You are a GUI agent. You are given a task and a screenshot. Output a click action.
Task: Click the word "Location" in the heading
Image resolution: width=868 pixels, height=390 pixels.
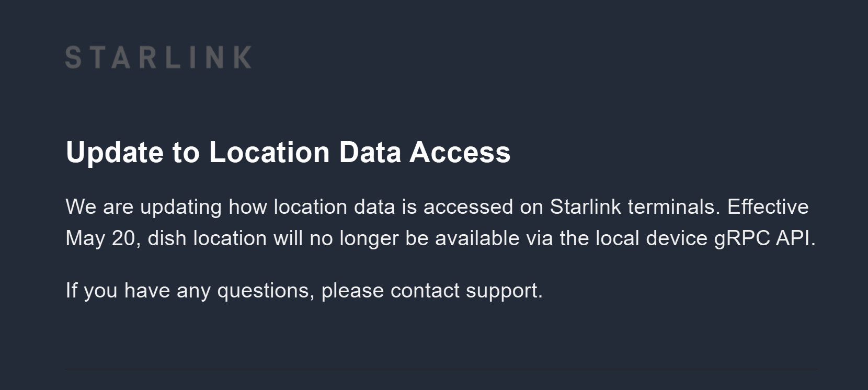tap(269, 153)
